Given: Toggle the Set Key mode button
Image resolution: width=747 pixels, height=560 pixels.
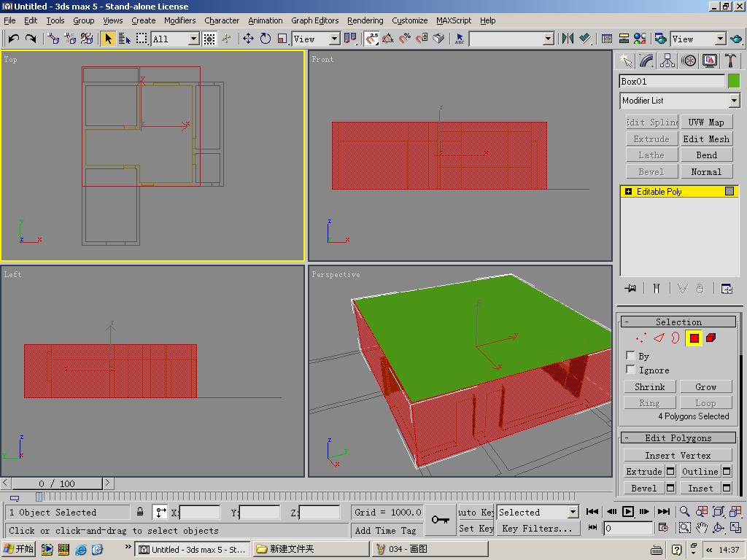Looking at the screenshot, I should (x=476, y=528).
